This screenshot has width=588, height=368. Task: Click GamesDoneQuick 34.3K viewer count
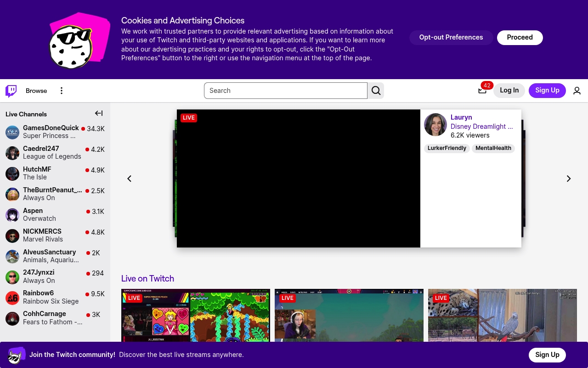(96, 129)
